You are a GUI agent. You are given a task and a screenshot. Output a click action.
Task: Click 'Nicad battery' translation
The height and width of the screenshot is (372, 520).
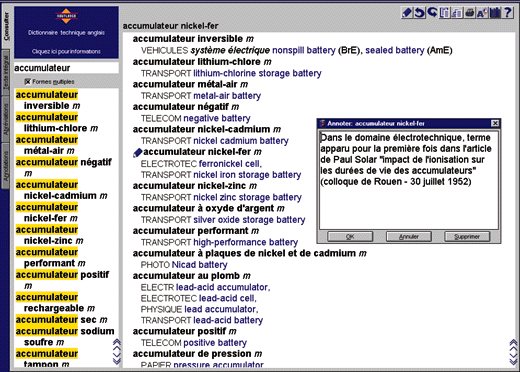coord(199,265)
